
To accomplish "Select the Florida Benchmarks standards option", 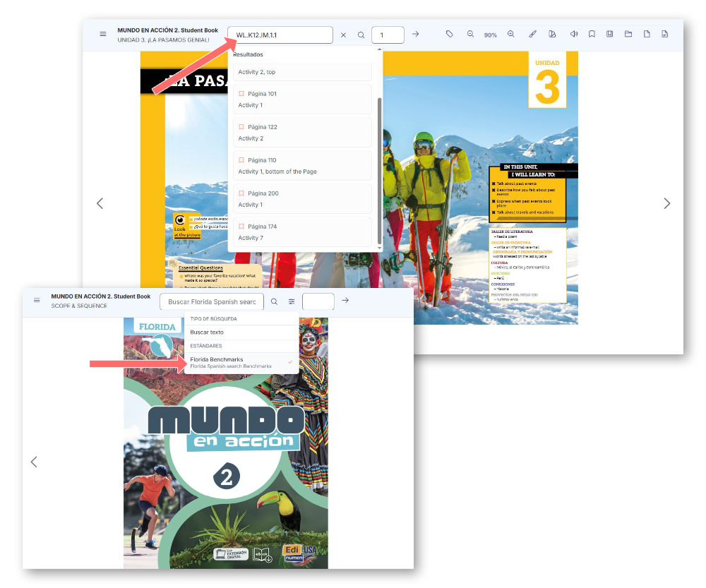I will (241, 362).
